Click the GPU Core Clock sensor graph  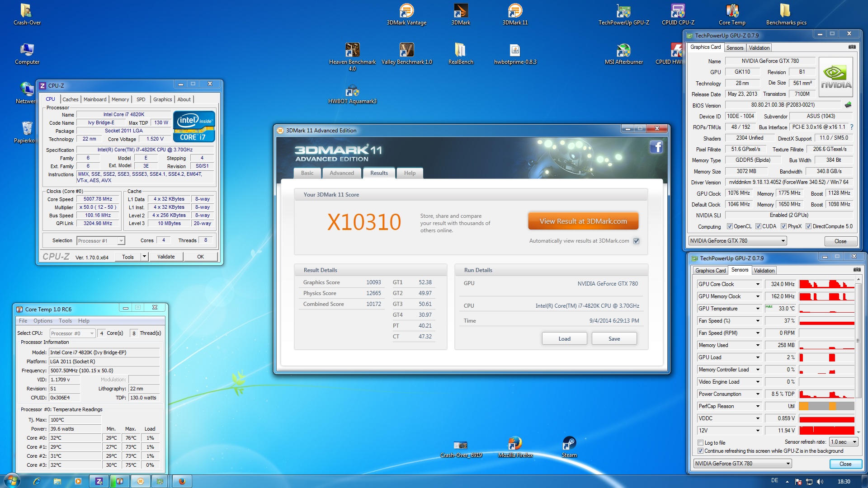click(826, 284)
